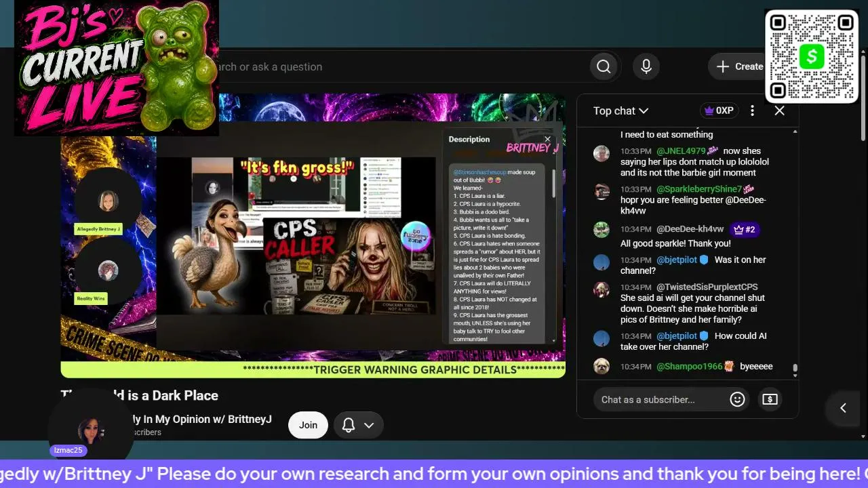The width and height of the screenshot is (868, 488).
Task: Click the 'Allegedly Brittney J' participant avatar
Action: 108,201
